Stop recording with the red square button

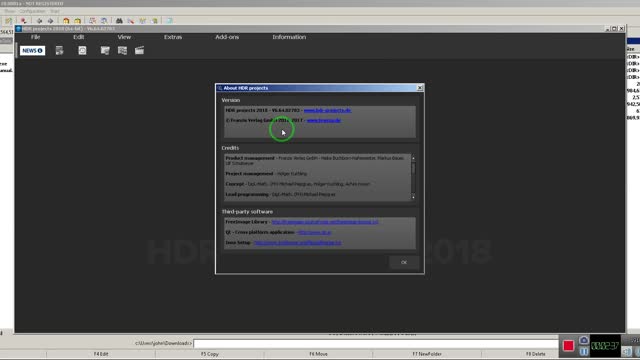pyautogui.click(x=569, y=346)
